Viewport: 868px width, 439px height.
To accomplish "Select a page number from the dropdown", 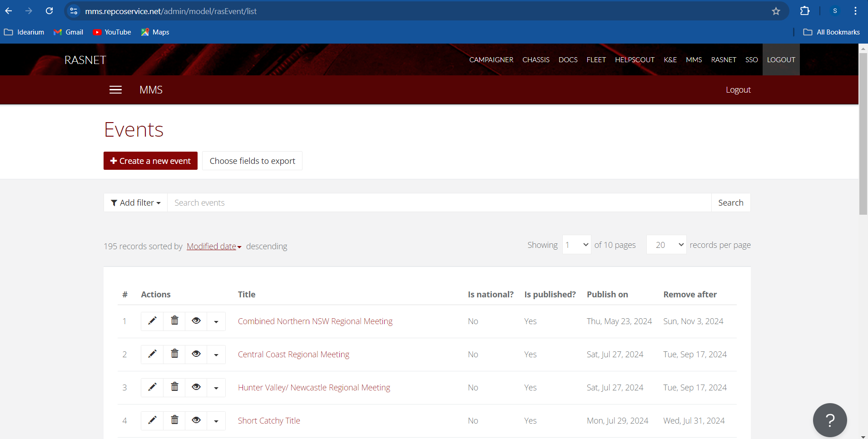I will click(576, 245).
